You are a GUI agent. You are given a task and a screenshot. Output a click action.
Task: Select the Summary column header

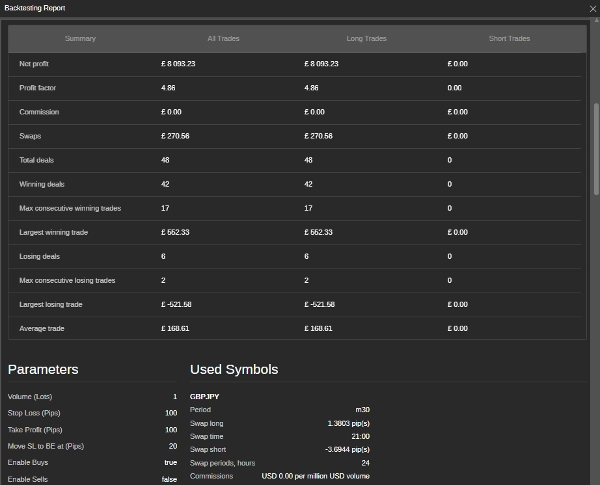click(80, 39)
